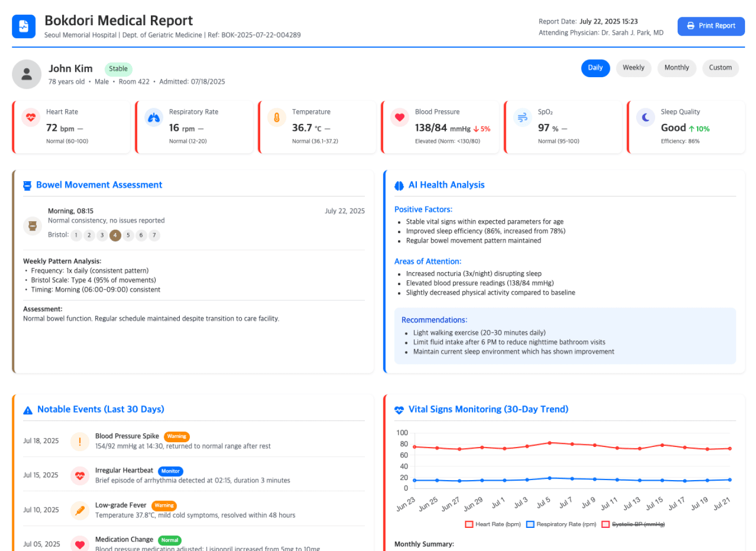Viewport: 756px width, 551px height.
Task: Click the Medication Change heart icon
Action: [80, 544]
